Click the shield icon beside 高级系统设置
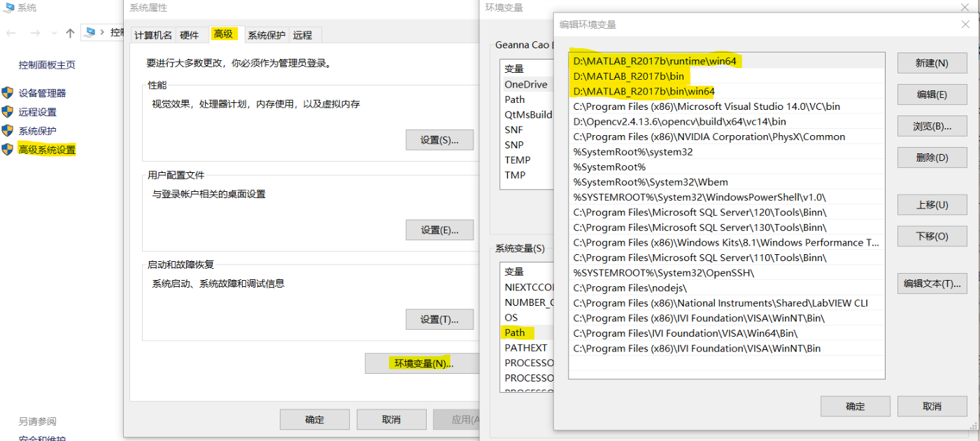 7,149
